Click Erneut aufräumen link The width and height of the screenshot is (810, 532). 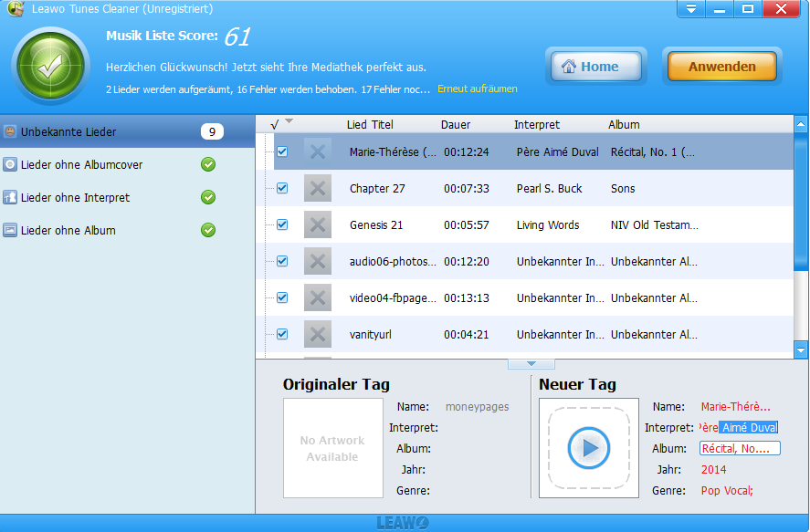pos(478,89)
